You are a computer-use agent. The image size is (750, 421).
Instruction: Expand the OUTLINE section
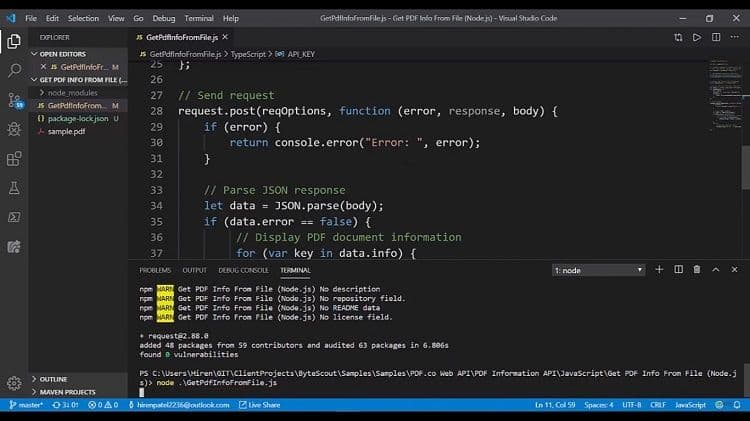pos(55,379)
